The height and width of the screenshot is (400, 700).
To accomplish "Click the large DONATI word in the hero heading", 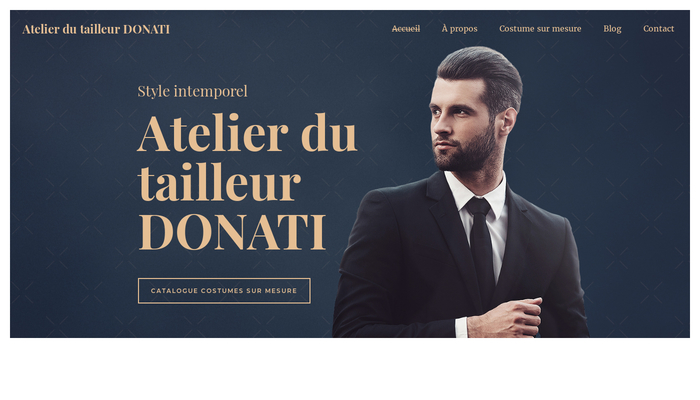I will (x=232, y=232).
